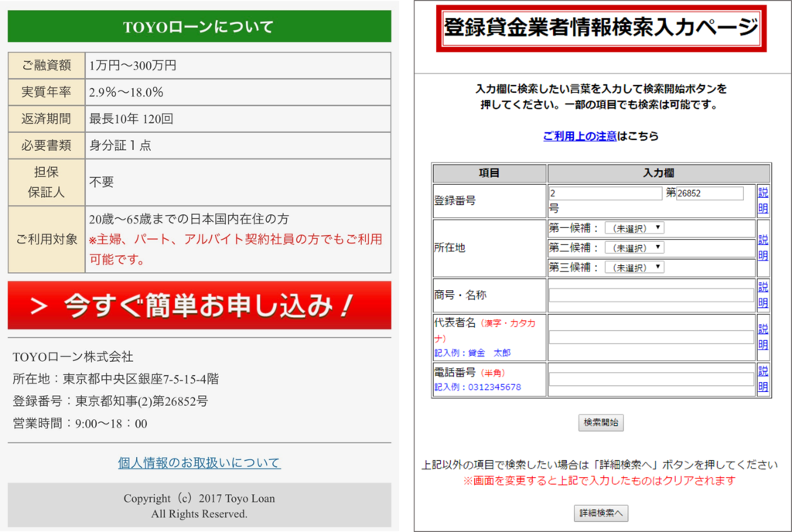This screenshot has height=532, width=792.
Task: Focus registration field containing 26852
Action: (710, 193)
